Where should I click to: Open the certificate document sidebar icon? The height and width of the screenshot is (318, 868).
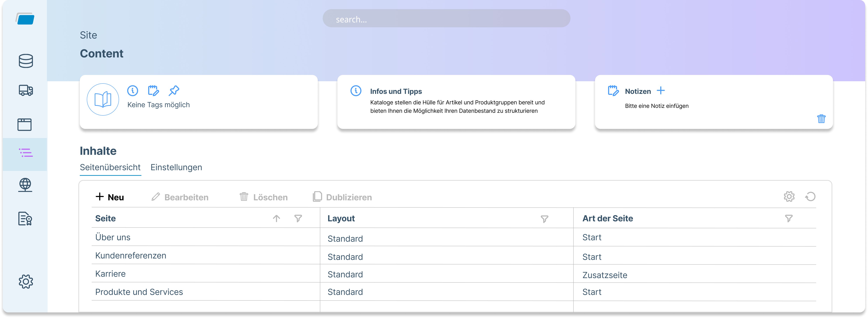pos(25,219)
